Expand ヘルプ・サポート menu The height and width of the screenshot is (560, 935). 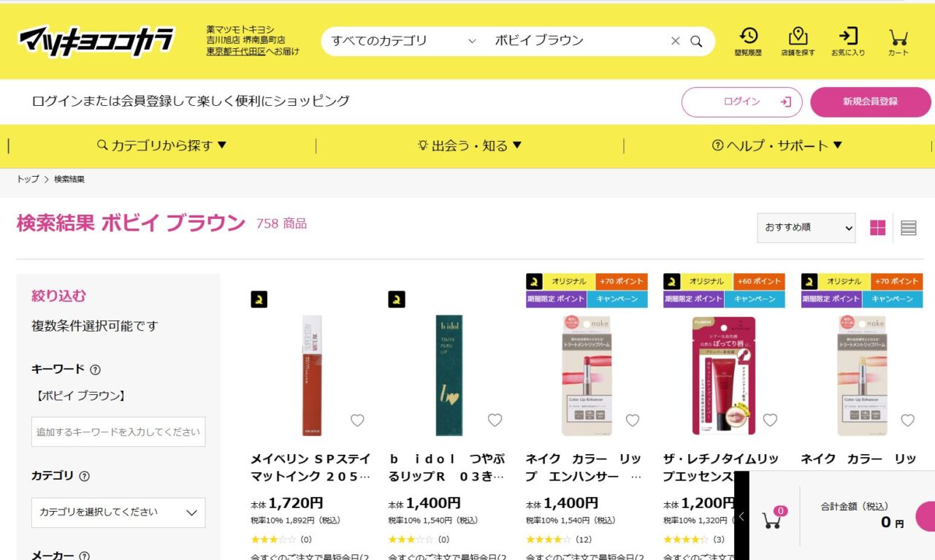(777, 146)
